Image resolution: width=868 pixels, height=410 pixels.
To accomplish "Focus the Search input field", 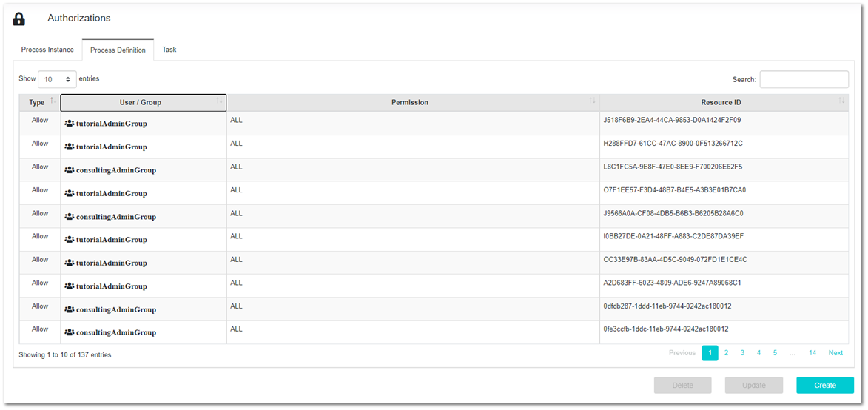I will 804,79.
